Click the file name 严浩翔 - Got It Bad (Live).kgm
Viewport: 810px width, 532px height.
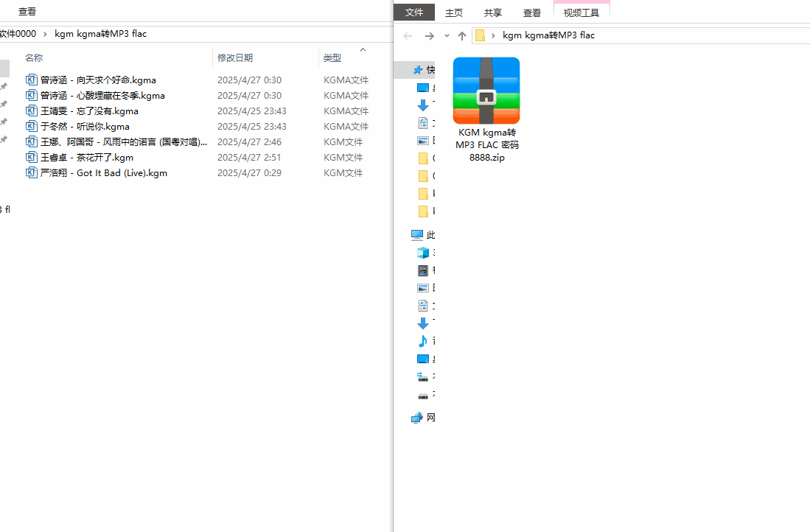[x=104, y=173]
